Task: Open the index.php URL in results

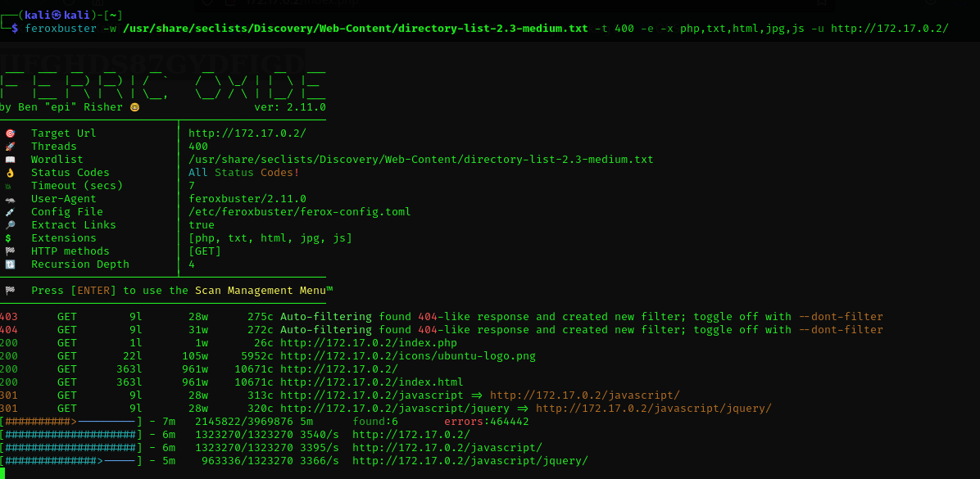Action: 368,343
